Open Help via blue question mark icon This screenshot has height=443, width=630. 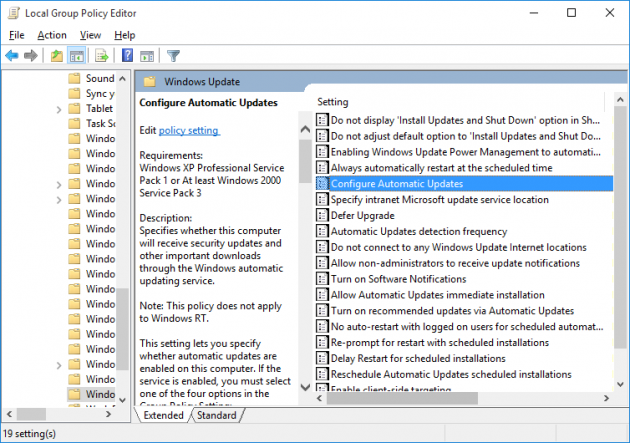pyautogui.click(x=127, y=55)
